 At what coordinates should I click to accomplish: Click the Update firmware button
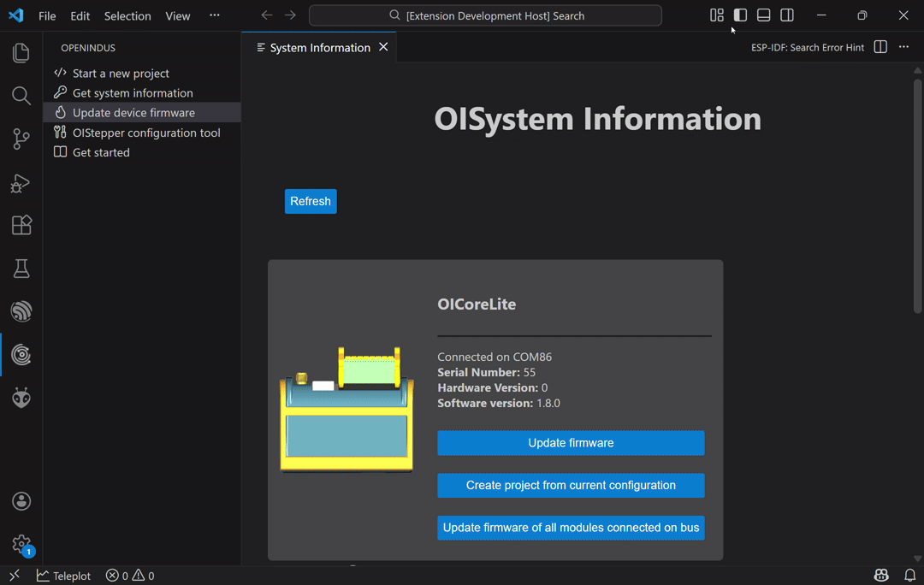[571, 443]
